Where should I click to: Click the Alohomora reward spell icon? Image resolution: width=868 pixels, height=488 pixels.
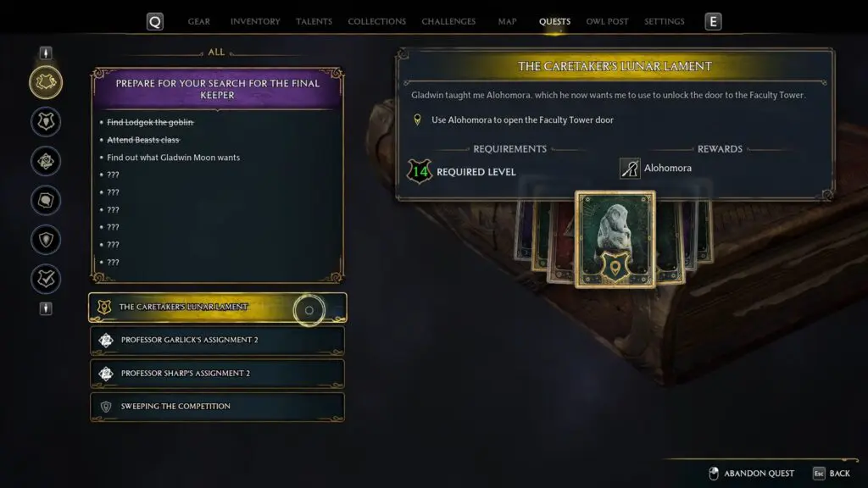point(630,169)
